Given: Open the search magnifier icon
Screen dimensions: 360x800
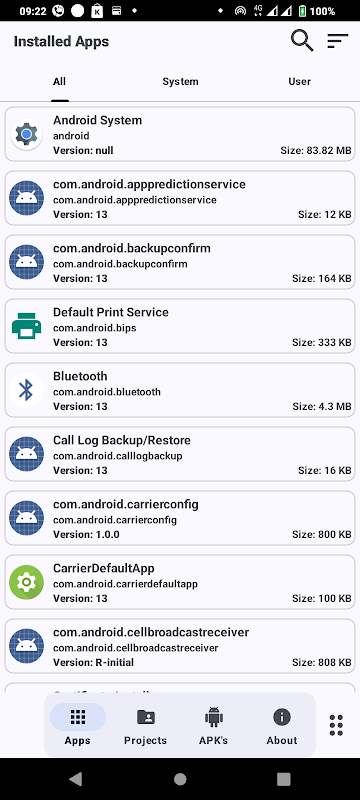Looking at the screenshot, I should point(302,41).
